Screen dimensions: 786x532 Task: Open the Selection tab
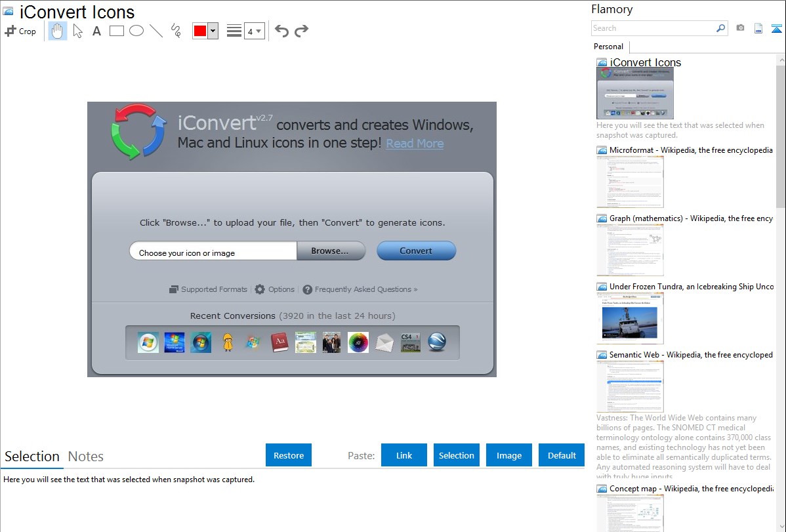pyautogui.click(x=32, y=457)
